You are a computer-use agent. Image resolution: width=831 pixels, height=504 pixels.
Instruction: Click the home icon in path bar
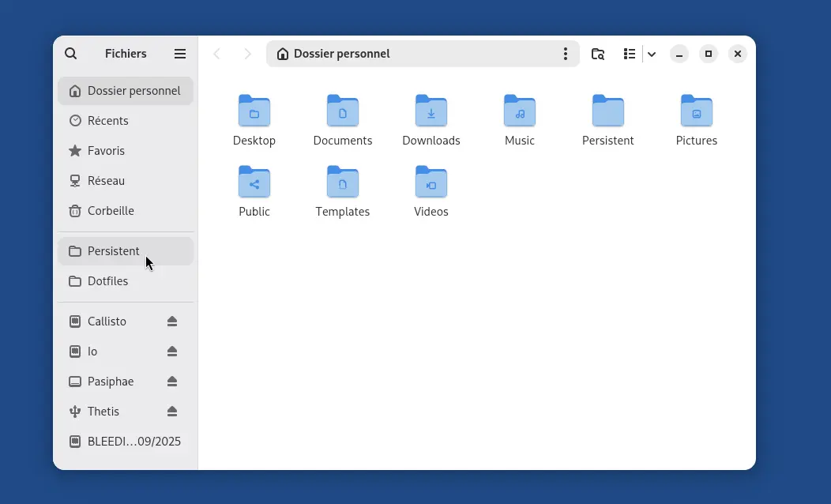coord(283,54)
